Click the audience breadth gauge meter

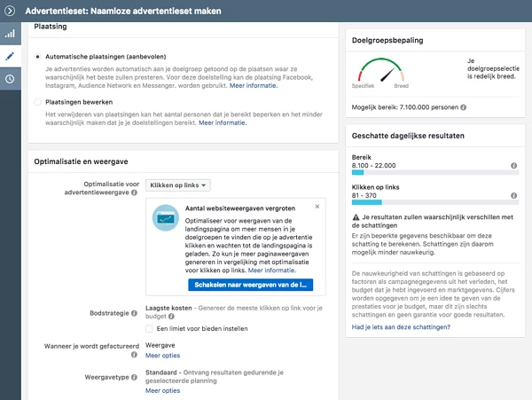(381, 71)
